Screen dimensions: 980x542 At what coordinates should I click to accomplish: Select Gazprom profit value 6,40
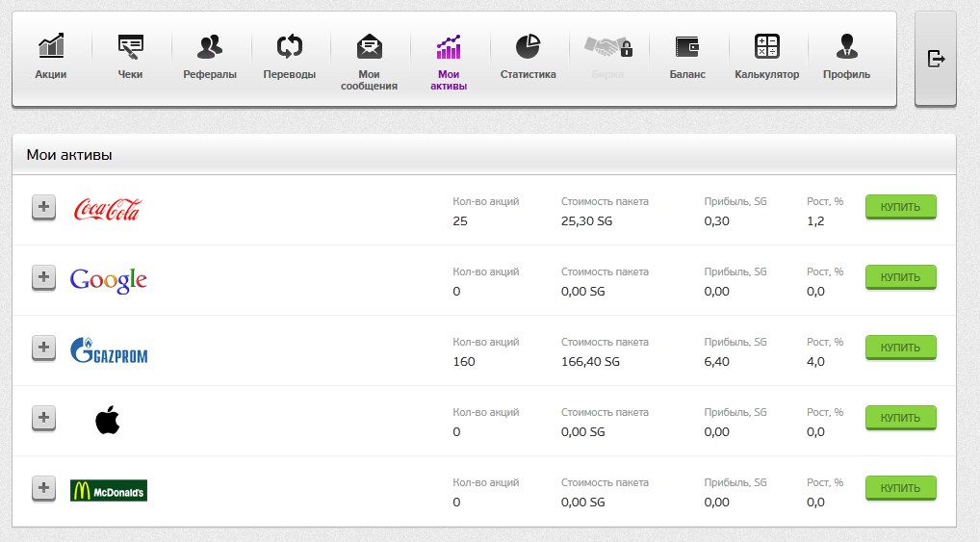pyautogui.click(x=717, y=361)
